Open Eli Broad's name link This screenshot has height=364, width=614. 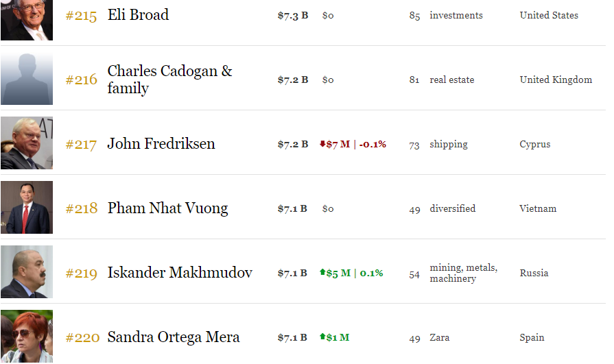click(138, 15)
